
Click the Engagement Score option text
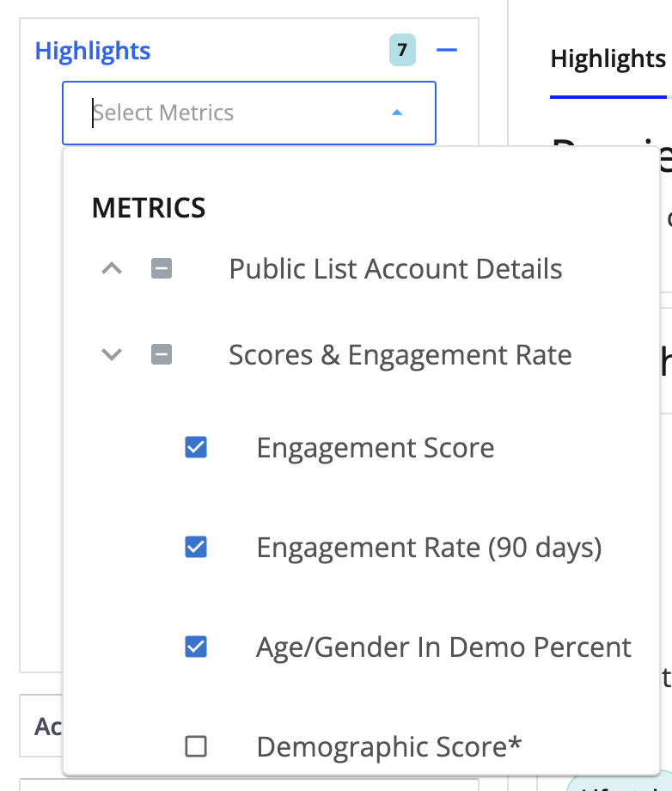376,448
